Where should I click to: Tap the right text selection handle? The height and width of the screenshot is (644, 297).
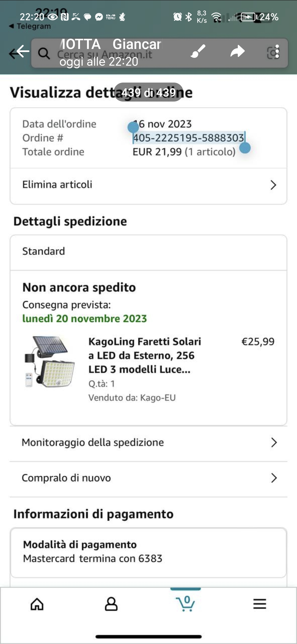tap(245, 148)
